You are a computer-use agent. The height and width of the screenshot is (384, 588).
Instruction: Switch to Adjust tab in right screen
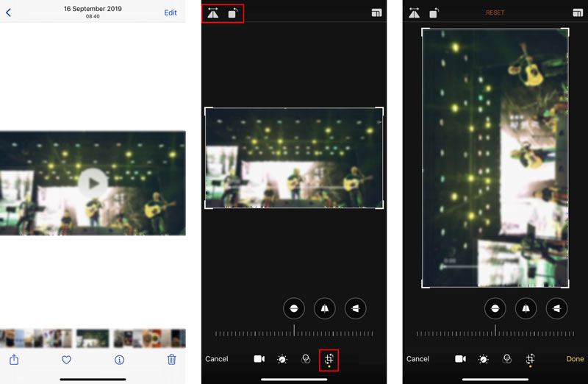coord(484,359)
